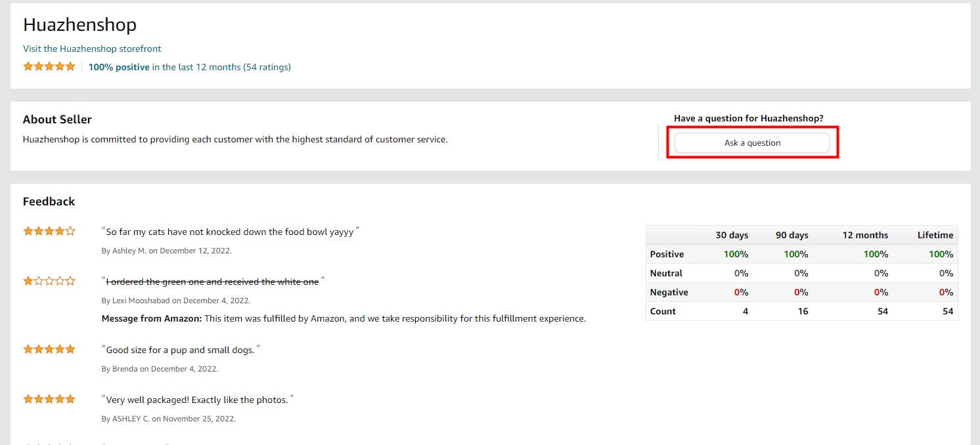
Task: Click the Lifetime count value in feedback table
Action: click(x=947, y=311)
